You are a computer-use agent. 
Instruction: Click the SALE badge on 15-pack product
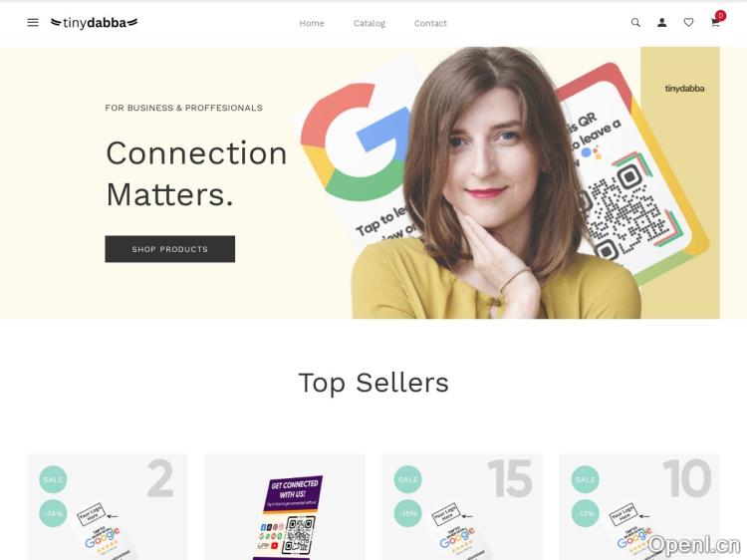407,479
